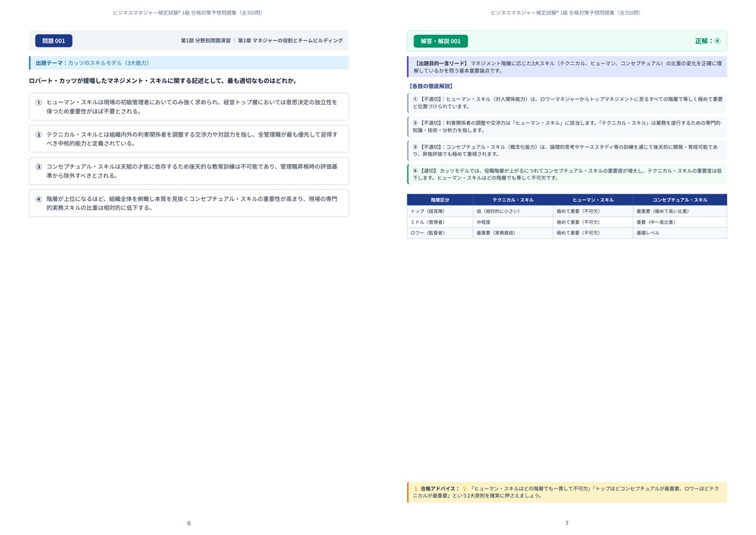Click explanation ①【不適切】 about ヒューマン・スキル（対人関係能力）
756x535 pixels.
pos(567,103)
